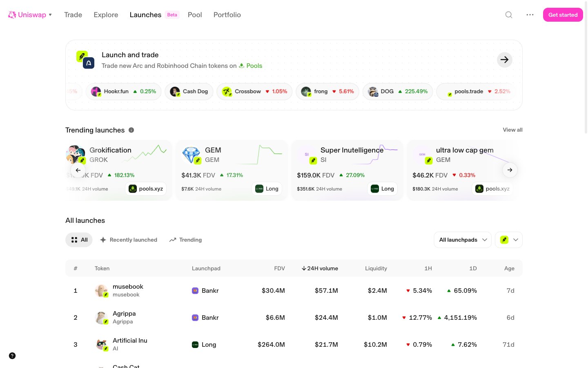Go to previous trending launches with left arrow
Screen dimensions: 588x368
(x=78, y=170)
